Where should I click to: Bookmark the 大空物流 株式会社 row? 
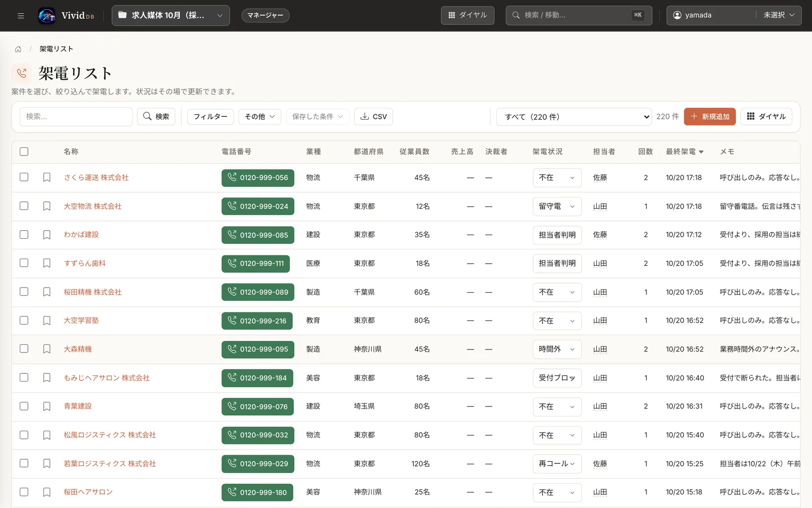click(x=47, y=206)
